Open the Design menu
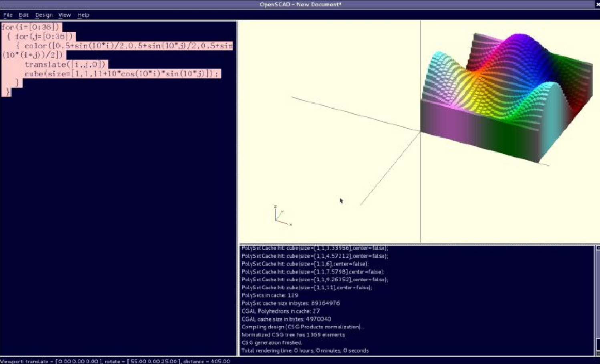 pos(44,15)
